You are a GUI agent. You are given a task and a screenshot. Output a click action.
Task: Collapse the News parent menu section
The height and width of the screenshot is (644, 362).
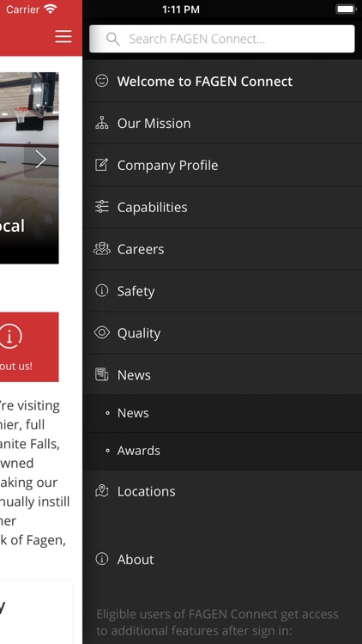click(222, 374)
